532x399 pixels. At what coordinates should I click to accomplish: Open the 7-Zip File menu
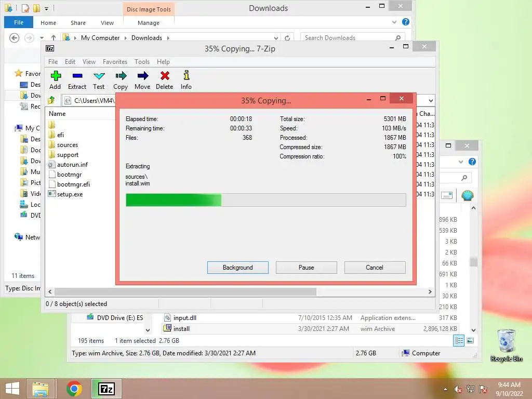pos(53,62)
